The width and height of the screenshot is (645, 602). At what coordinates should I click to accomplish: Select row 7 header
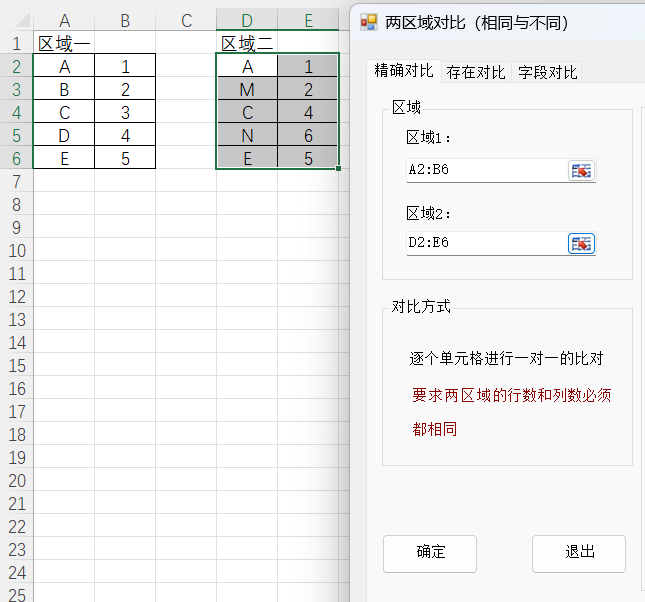(16, 181)
